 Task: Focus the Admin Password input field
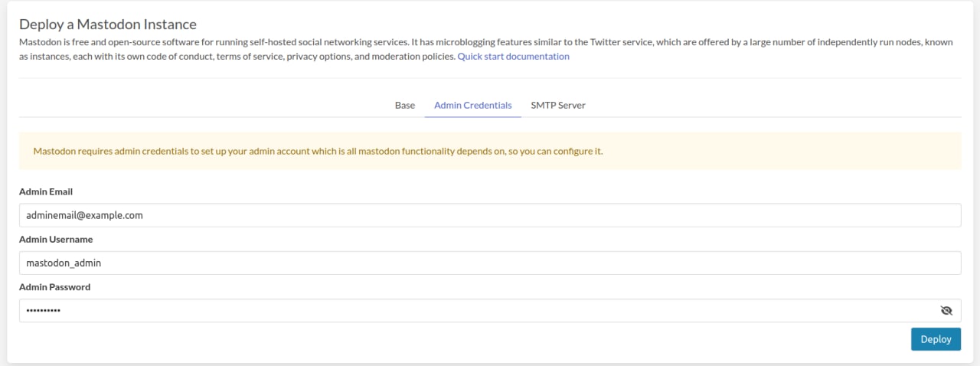(x=475, y=310)
